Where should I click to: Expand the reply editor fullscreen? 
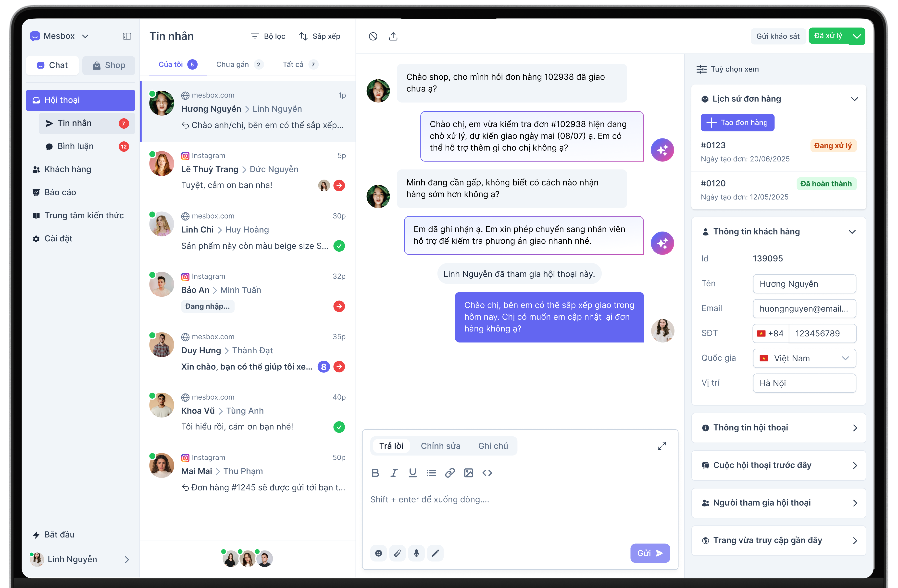click(x=662, y=446)
